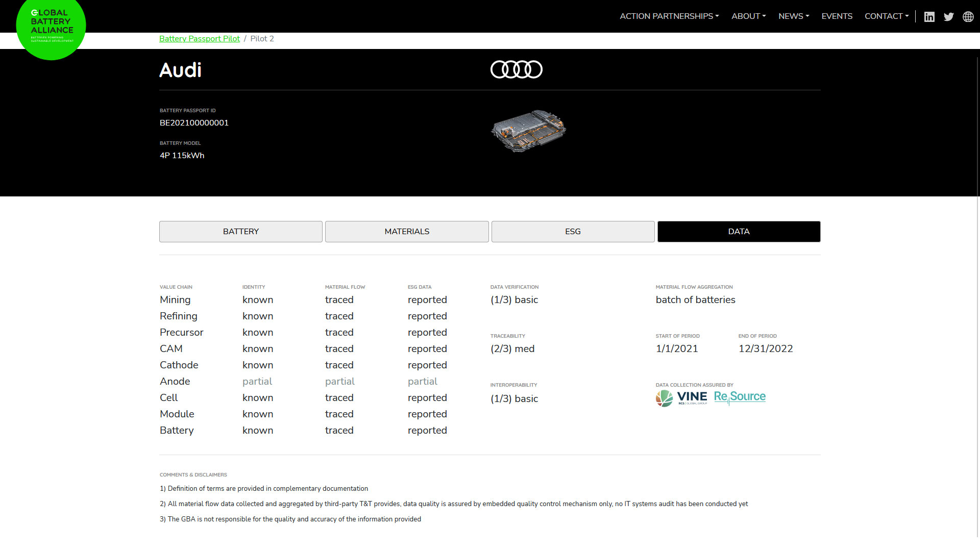Image resolution: width=980 pixels, height=551 pixels.
Task: Expand the News dropdown menu
Action: (x=794, y=16)
